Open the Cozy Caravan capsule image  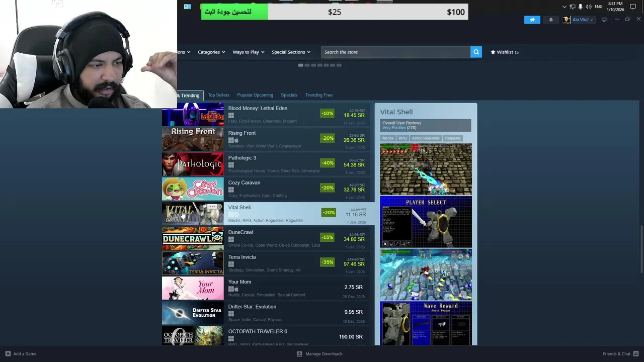(193, 189)
